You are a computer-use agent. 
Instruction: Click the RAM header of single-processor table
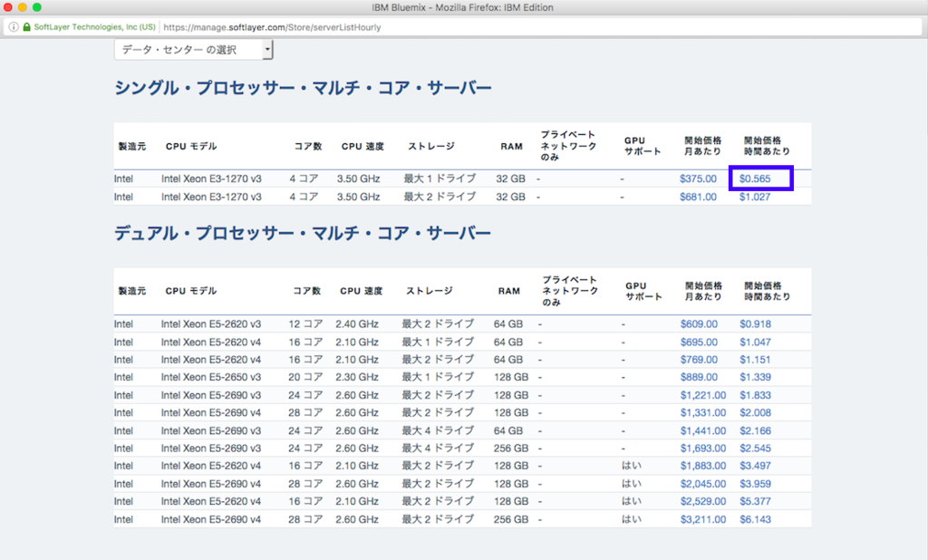point(511,146)
